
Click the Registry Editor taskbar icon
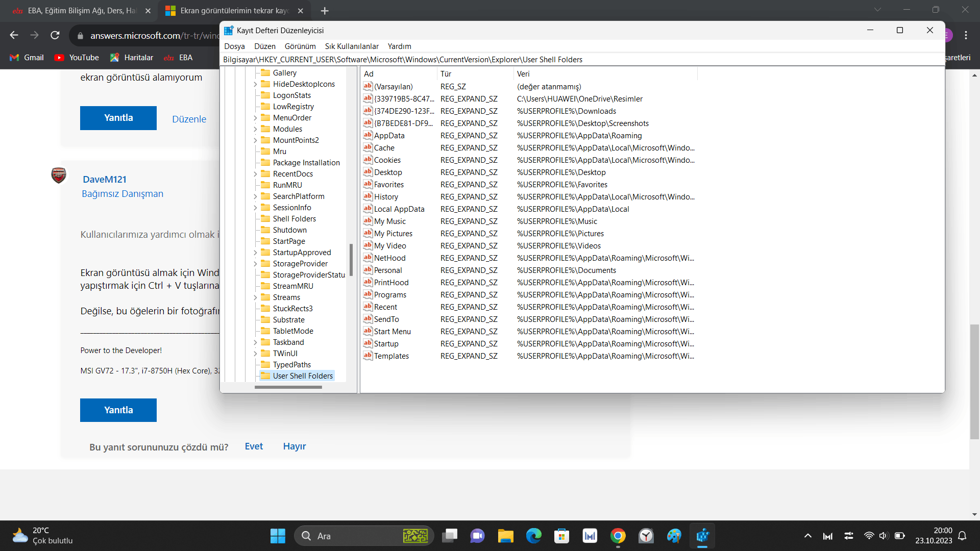[702, 536]
